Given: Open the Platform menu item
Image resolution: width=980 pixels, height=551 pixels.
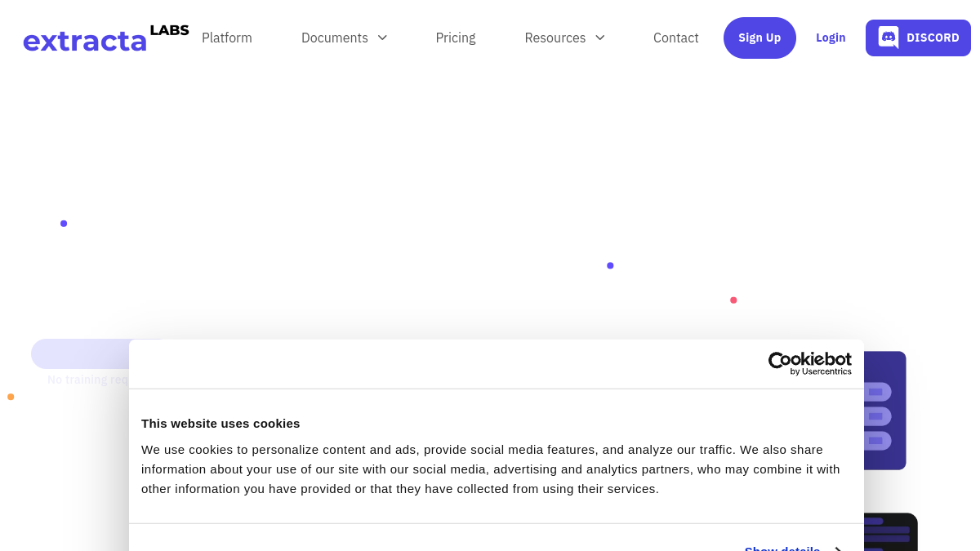Looking at the screenshot, I should click(227, 38).
